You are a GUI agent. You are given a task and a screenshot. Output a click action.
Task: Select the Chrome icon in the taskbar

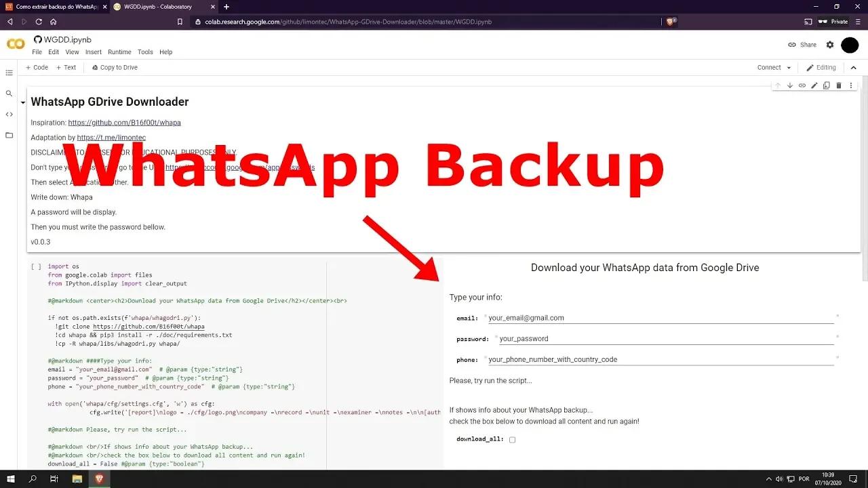pos(99,479)
